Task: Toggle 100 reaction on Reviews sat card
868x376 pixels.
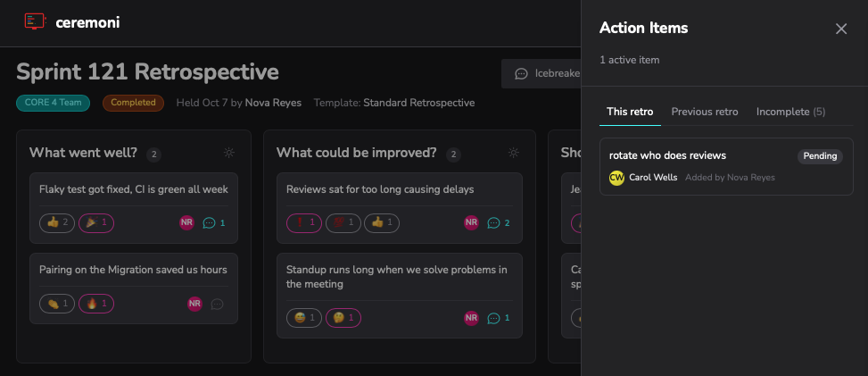Action: [x=343, y=223]
